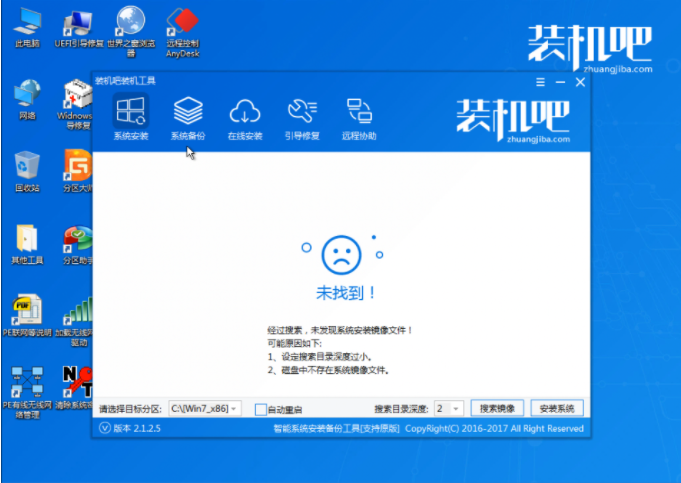Enable the 自动重启 checkbox
This screenshot has width=681, height=483.
pos(261,409)
